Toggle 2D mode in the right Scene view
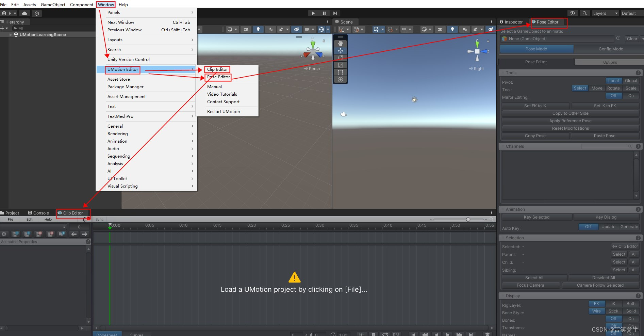This screenshot has width=644, height=336. [440, 29]
